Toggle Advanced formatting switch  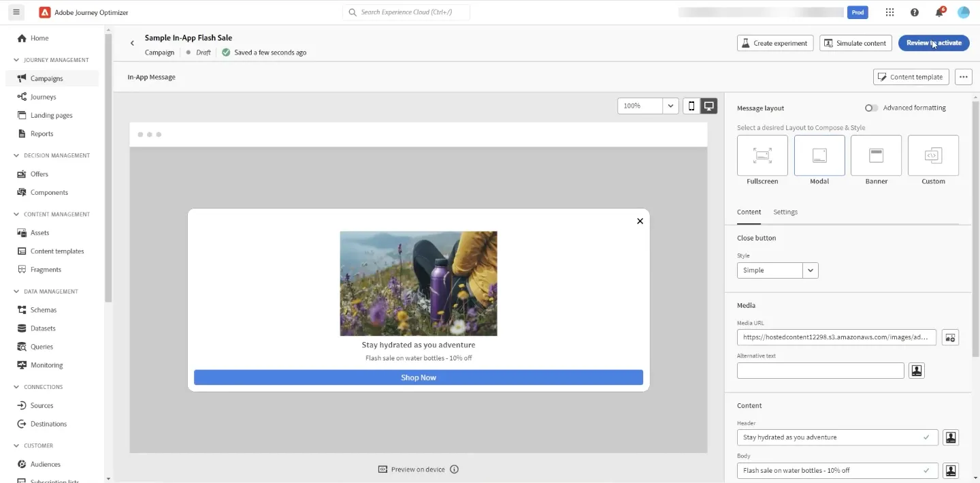pyautogui.click(x=871, y=108)
